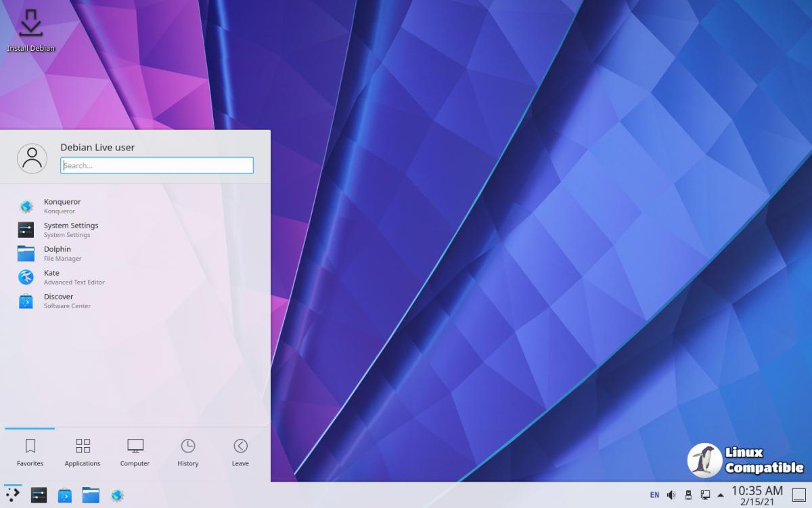812x508 pixels.
Task: Expand hidden system tray icons arrow
Action: 721,495
